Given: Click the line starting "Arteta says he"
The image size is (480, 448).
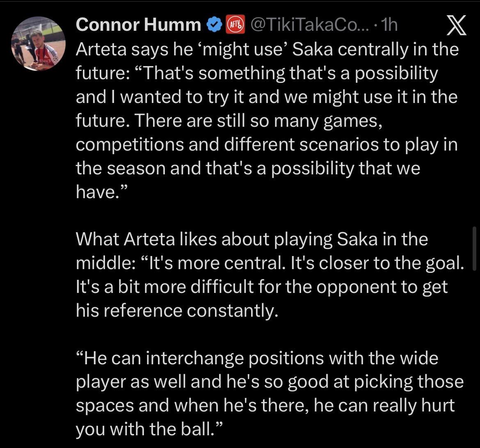Looking at the screenshot, I should pyautogui.click(x=267, y=49).
